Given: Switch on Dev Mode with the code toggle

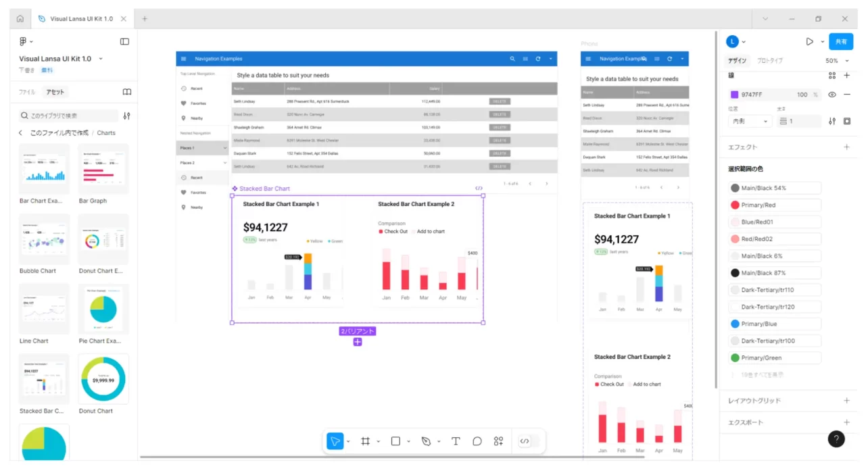Looking at the screenshot, I should 525,441.
